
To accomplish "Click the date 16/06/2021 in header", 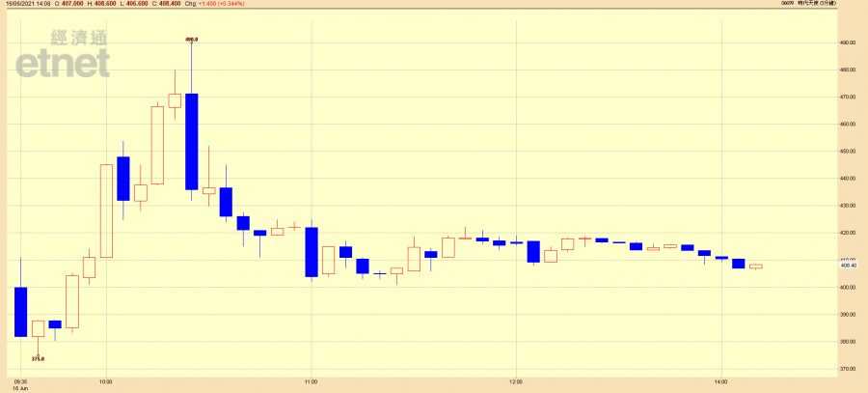I will [21, 4].
